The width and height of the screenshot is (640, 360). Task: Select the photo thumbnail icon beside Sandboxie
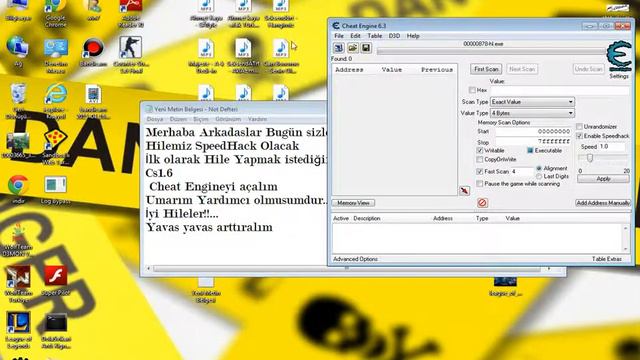click(18, 141)
